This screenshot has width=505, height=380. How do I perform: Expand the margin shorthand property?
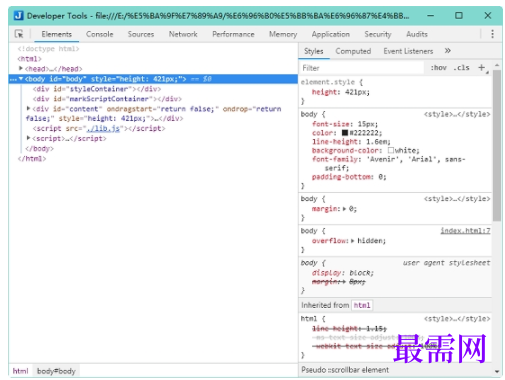point(344,209)
